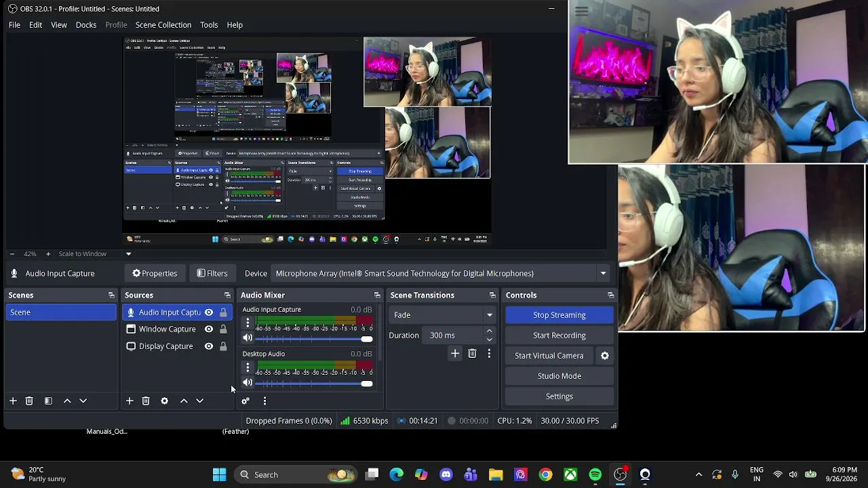Image resolution: width=868 pixels, height=488 pixels.
Task: Open the Scene Collection menu
Action: [x=163, y=25]
